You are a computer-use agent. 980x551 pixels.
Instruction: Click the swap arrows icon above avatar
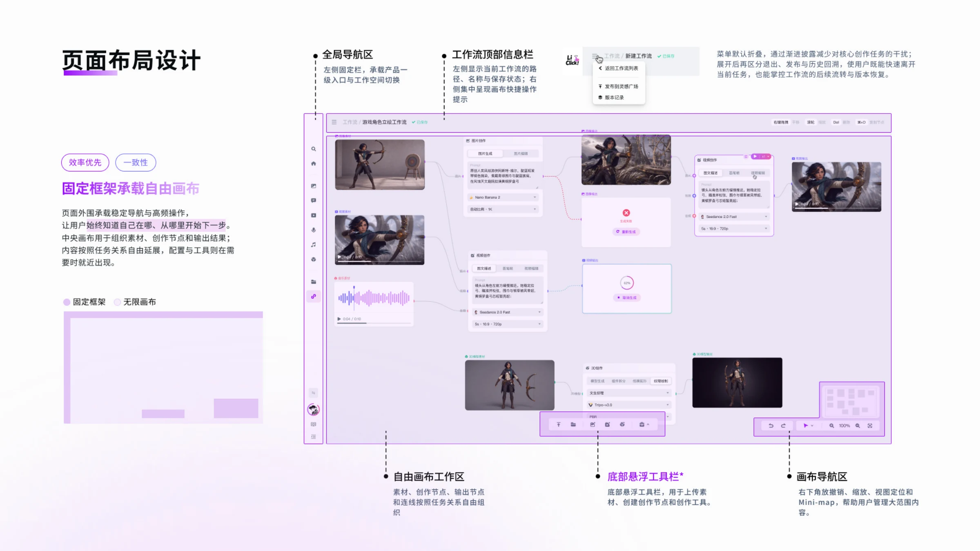(314, 393)
